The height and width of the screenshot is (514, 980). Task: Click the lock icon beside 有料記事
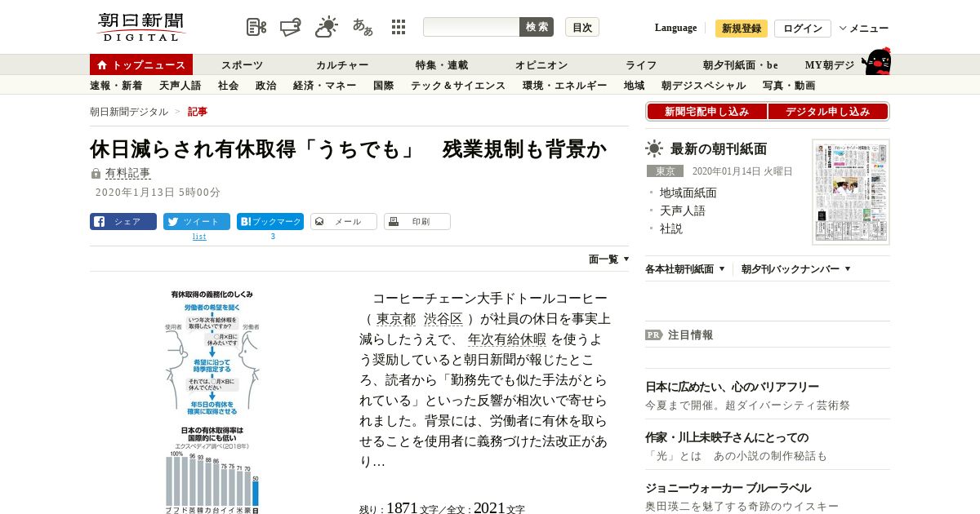coord(96,173)
